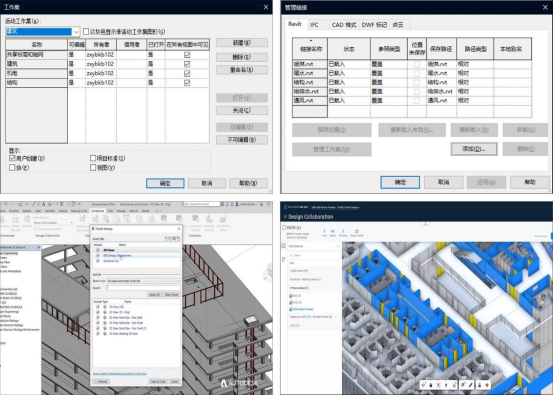554x395 pixels.
Task: Open the hamburger menu beside Design Collaboration
Action: tap(285, 217)
